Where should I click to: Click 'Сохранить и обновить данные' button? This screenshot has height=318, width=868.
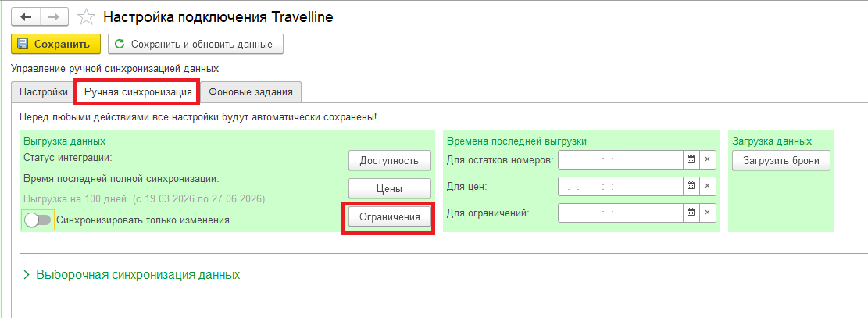point(195,45)
